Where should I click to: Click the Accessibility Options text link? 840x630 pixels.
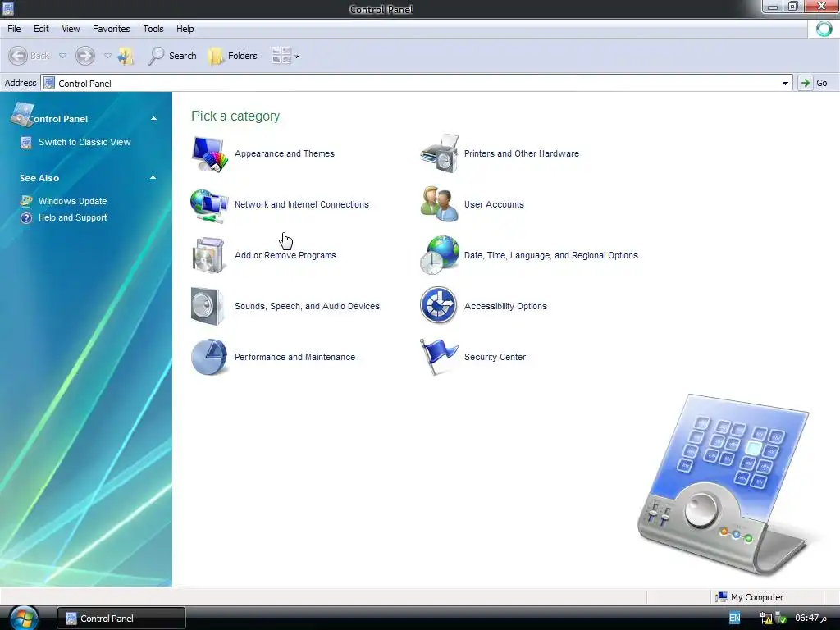pyautogui.click(x=505, y=307)
